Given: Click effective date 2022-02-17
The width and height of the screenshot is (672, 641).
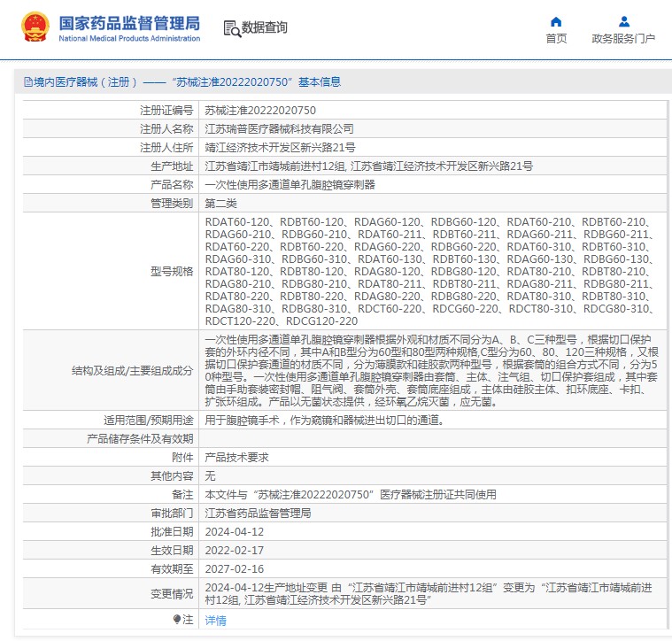Looking at the screenshot, I should (235, 551).
